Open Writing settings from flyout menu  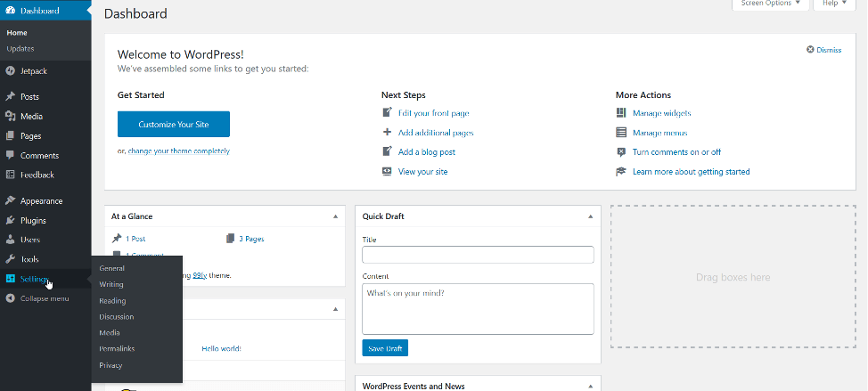pyautogui.click(x=111, y=284)
